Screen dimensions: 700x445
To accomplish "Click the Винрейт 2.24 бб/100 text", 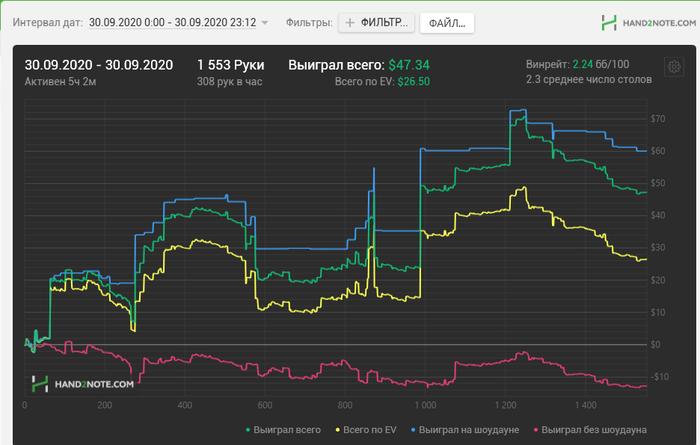I will [x=577, y=64].
